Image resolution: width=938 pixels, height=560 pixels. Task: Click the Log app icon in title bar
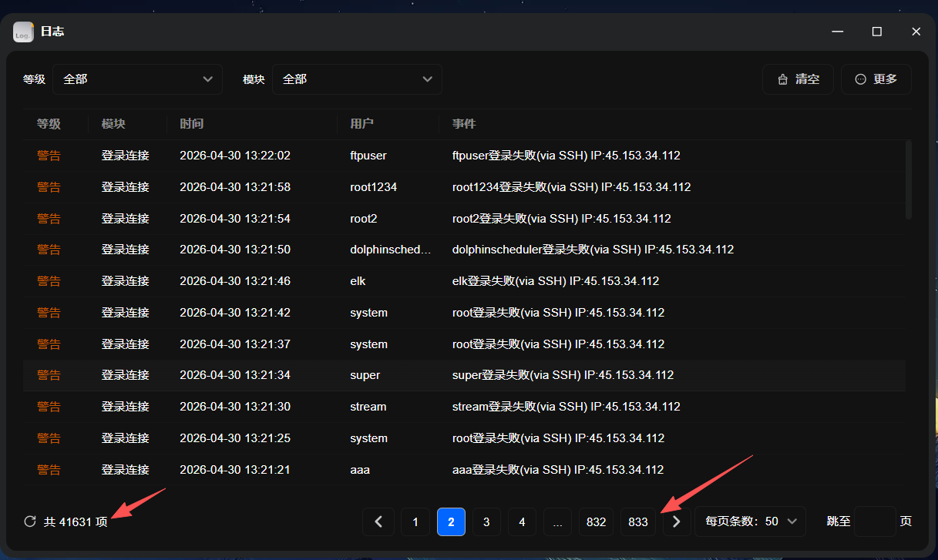point(23,32)
